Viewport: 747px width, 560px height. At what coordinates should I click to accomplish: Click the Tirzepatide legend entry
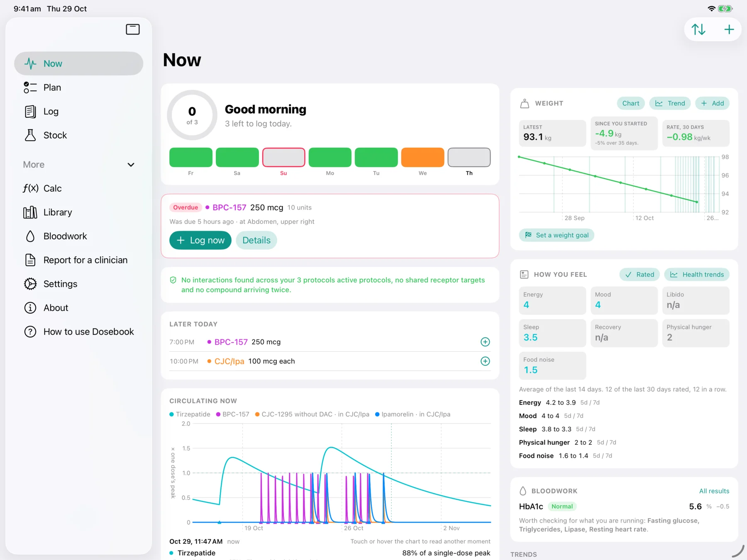pos(190,414)
